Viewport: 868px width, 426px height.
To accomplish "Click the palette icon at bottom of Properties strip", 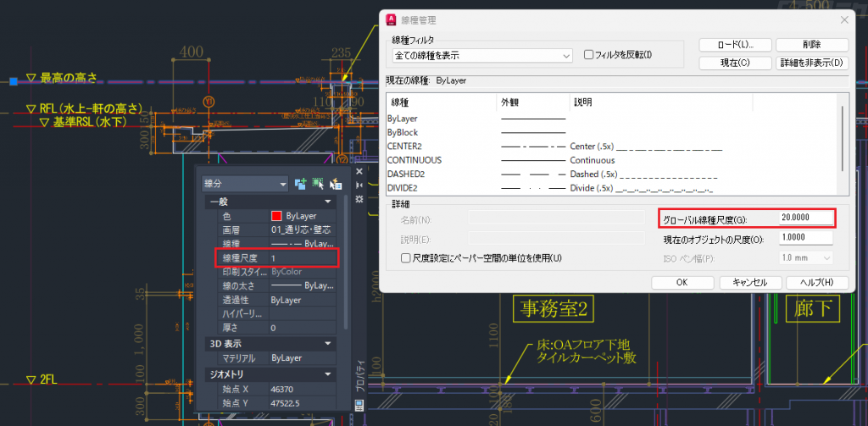I will 359,406.
